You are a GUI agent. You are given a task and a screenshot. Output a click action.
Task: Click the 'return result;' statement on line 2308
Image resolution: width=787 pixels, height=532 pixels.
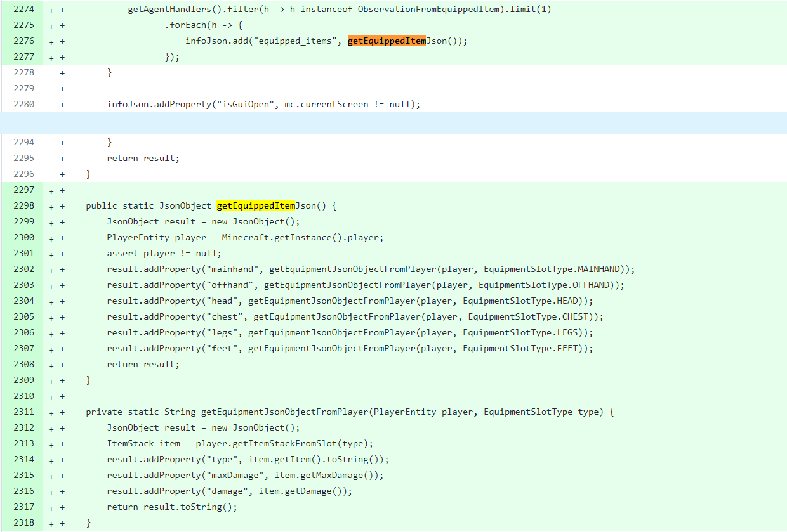tap(143, 365)
